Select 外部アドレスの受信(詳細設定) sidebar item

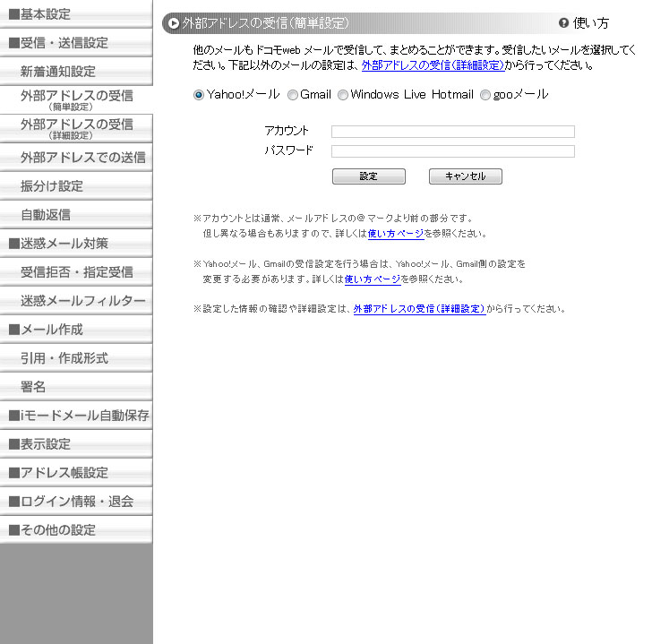tap(76, 128)
